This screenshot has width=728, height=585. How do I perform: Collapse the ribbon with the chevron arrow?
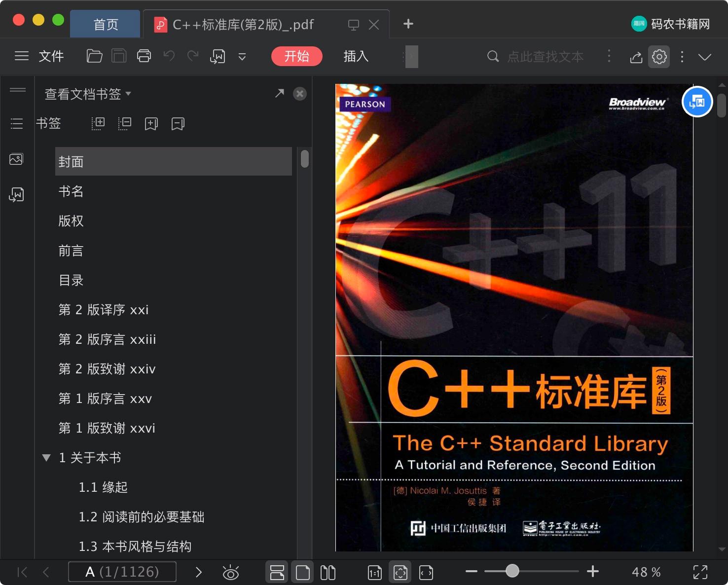pyautogui.click(x=705, y=57)
